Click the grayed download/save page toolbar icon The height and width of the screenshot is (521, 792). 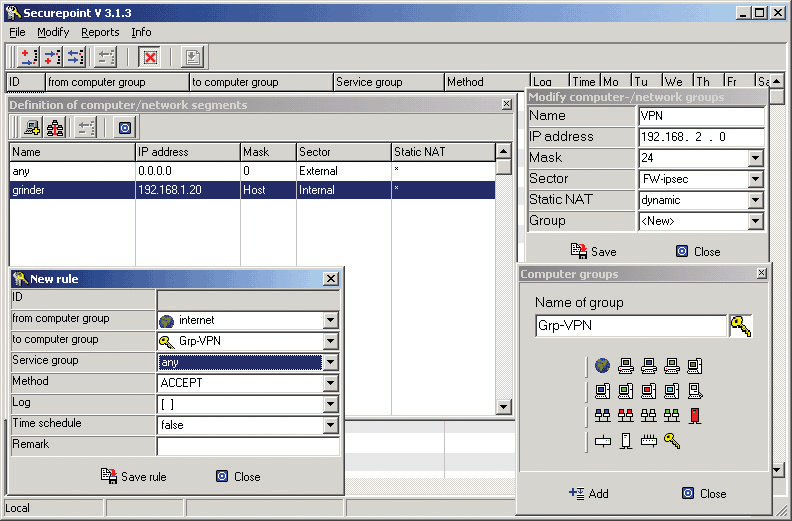(192, 57)
